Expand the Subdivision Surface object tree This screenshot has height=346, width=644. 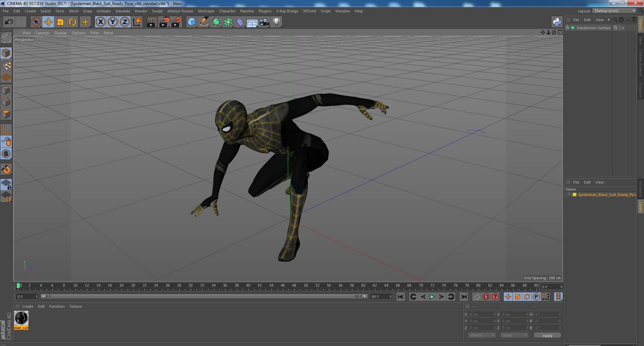(x=567, y=28)
